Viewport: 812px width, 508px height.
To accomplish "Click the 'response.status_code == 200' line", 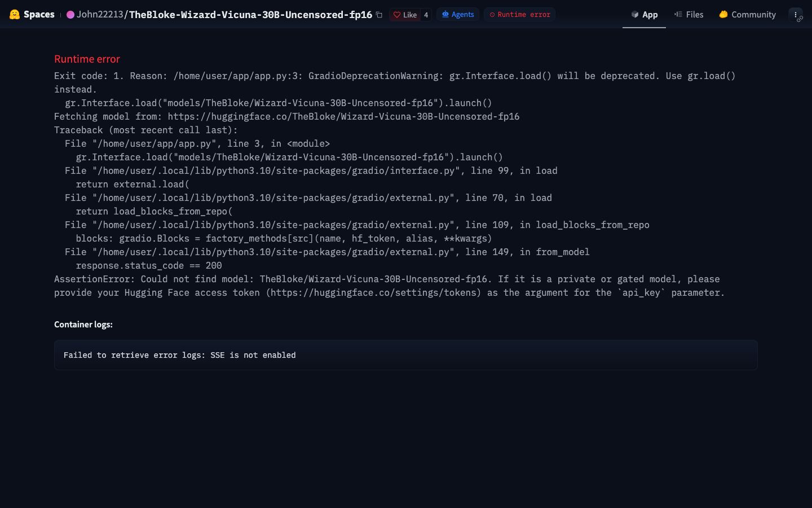I will tap(149, 265).
